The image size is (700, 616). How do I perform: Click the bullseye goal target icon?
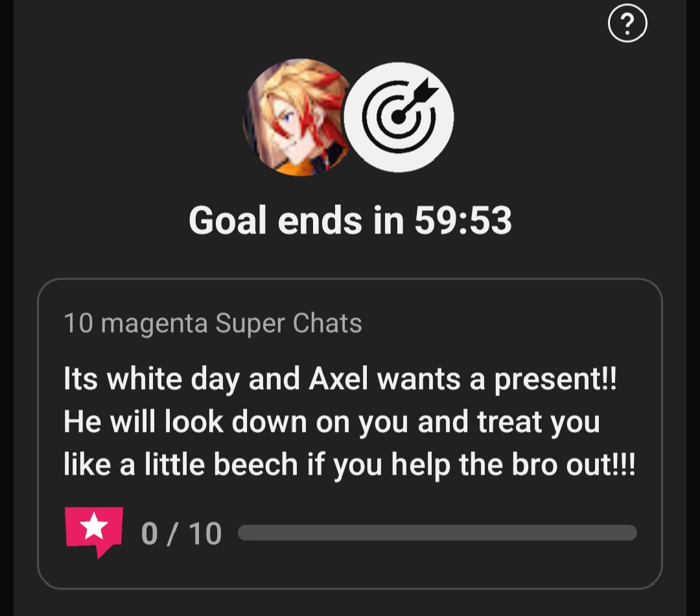click(x=398, y=117)
